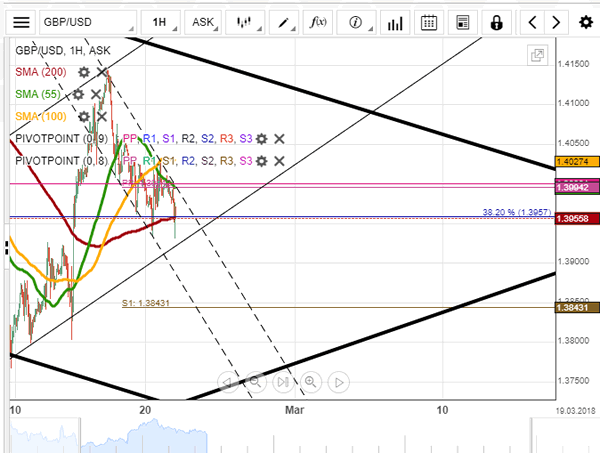Click the 1.40274 orange price tag
This screenshot has width=600, height=453.
click(x=577, y=161)
